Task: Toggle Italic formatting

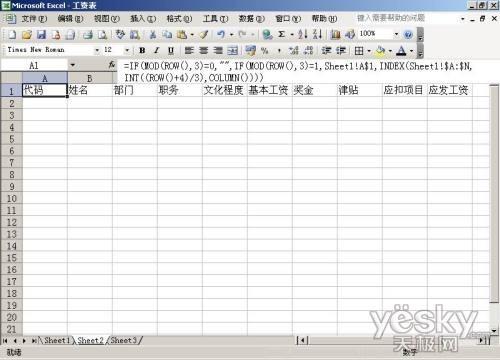Action: click(156, 51)
